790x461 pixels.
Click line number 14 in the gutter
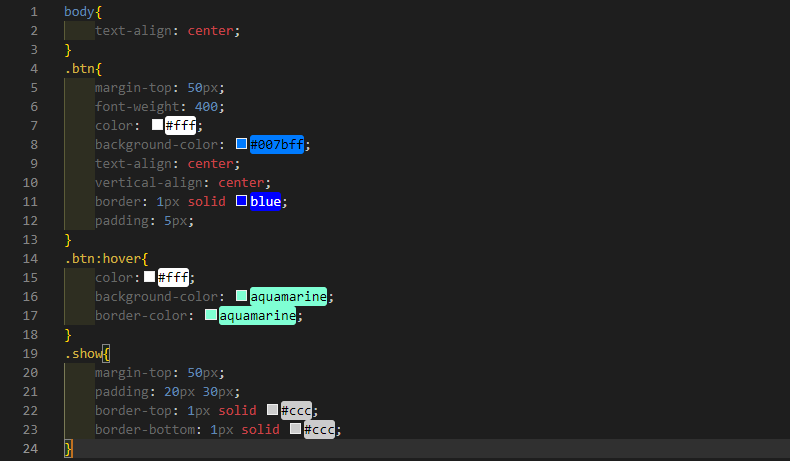[x=30, y=258]
